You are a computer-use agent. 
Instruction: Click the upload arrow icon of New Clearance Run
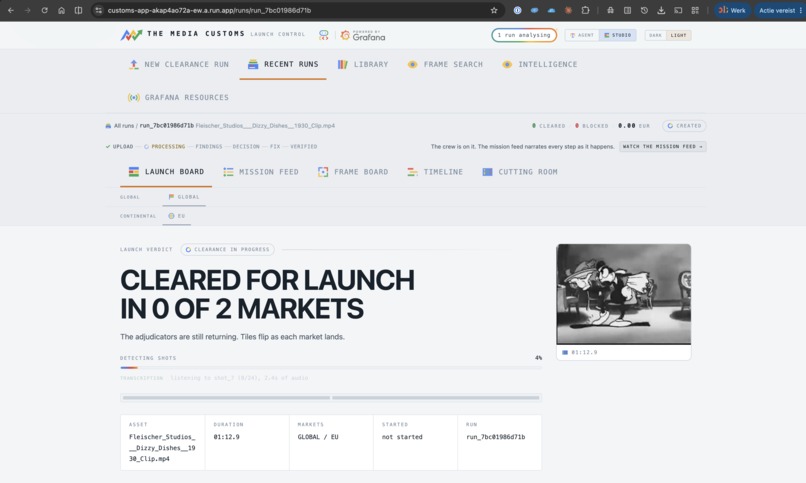[134, 64]
